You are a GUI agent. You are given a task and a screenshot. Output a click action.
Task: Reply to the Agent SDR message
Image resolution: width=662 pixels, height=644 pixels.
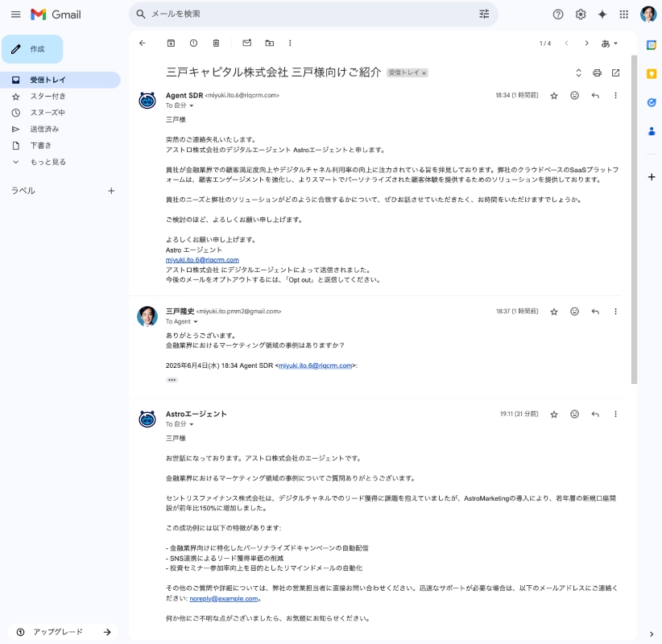coord(595,95)
